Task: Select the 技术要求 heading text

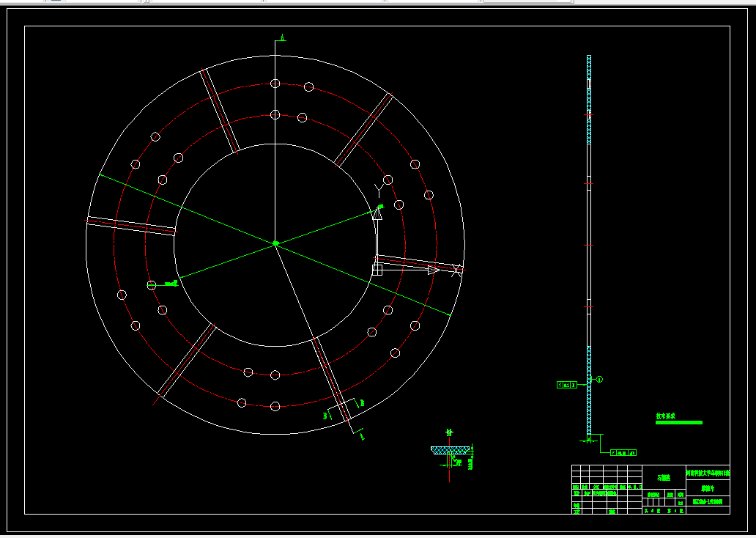Action: pos(665,416)
